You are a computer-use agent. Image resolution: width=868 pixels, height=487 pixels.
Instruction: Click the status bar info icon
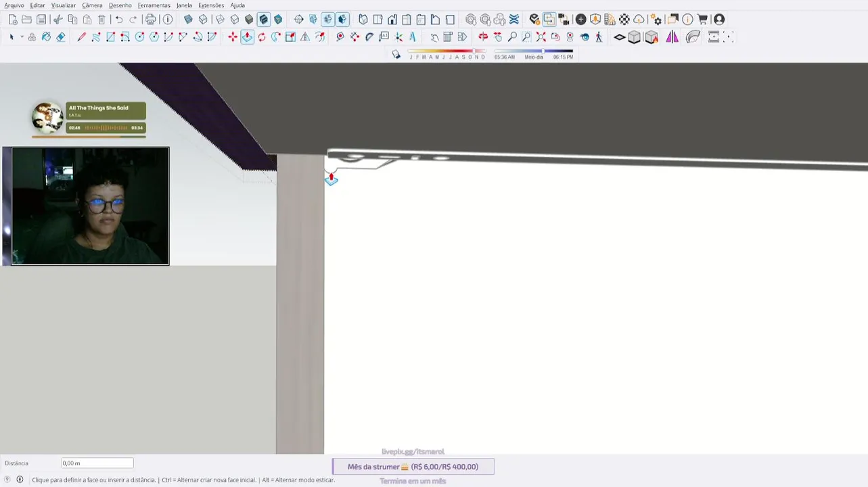click(x=20, y=480)
